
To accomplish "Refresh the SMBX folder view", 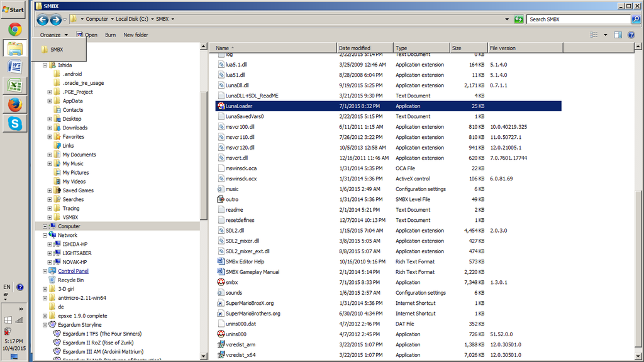I will [x=519, y=19].
